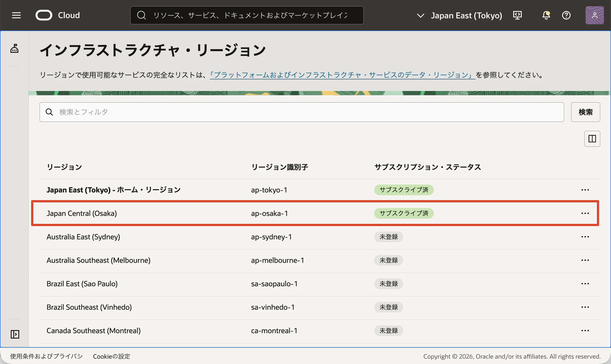Screen dimensions: 611x364
Task: Expand the Japan East (Tokyo) region selector
Action: 460,15
